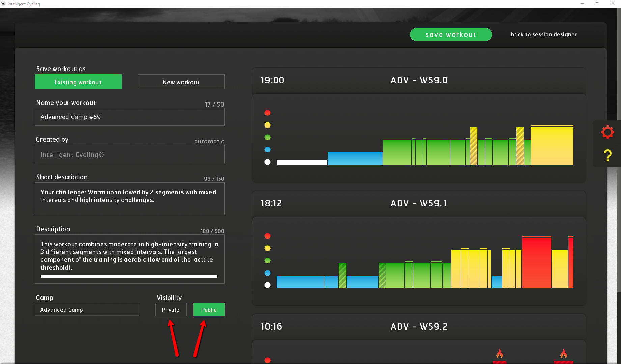Click into the Short description text box
The image size is (621, 364).
pos(130,199)
